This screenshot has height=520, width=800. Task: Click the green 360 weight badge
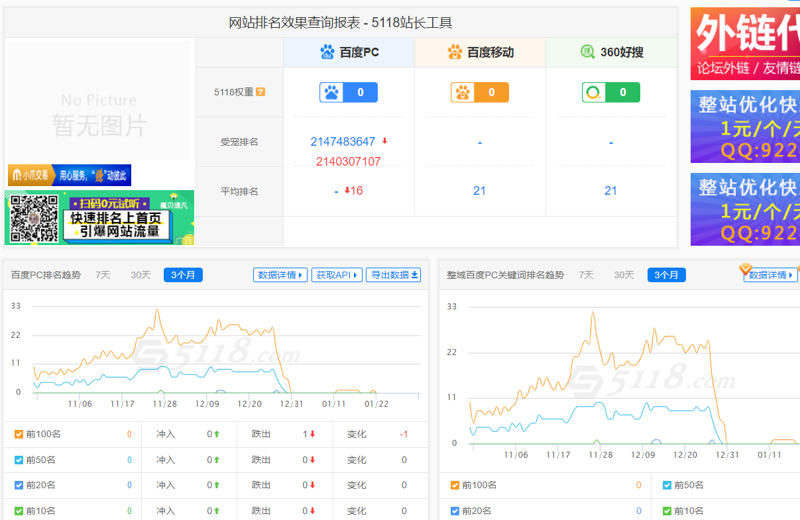[611, 92]
